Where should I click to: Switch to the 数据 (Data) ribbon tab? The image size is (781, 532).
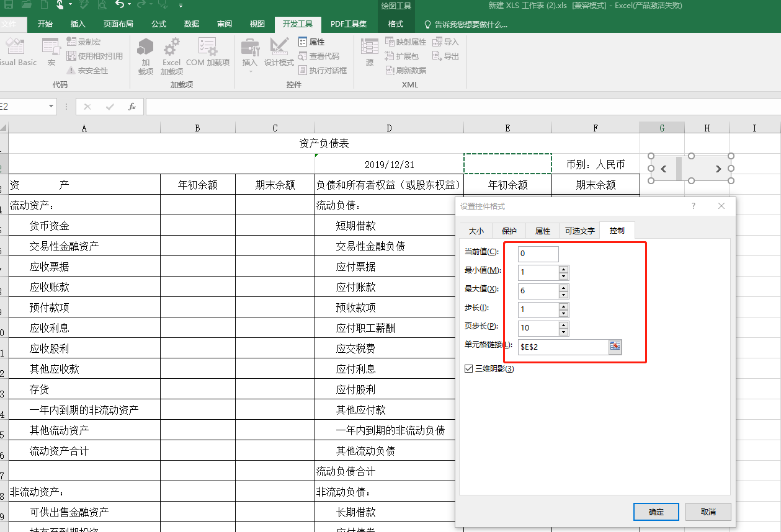tap(192, 24)
